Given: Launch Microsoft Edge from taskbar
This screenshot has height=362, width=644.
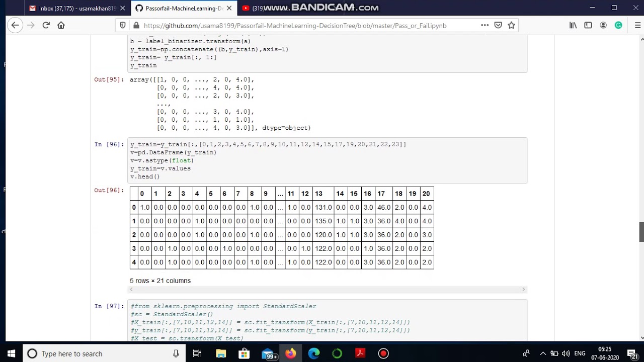Looking at the screenshot, I should [313, 353].
